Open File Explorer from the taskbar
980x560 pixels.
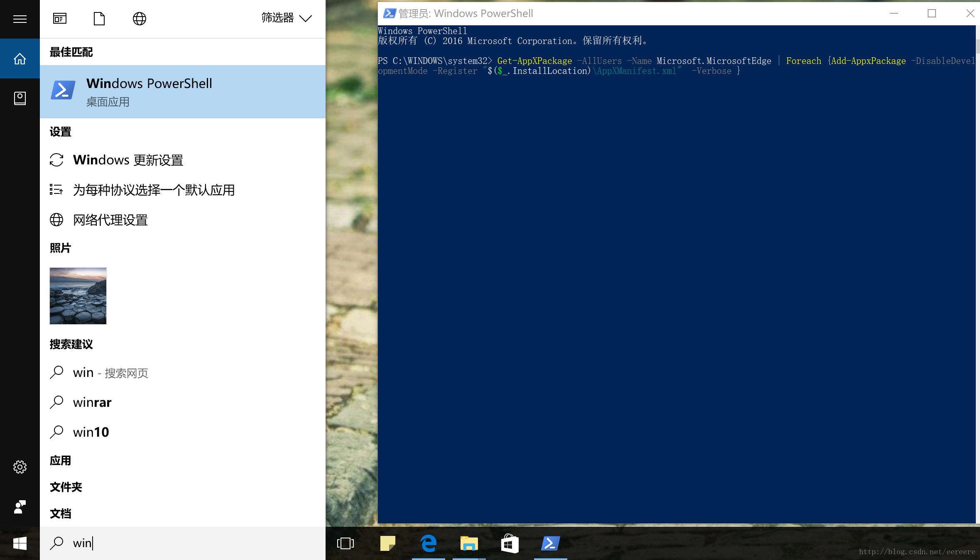point(469,543)
